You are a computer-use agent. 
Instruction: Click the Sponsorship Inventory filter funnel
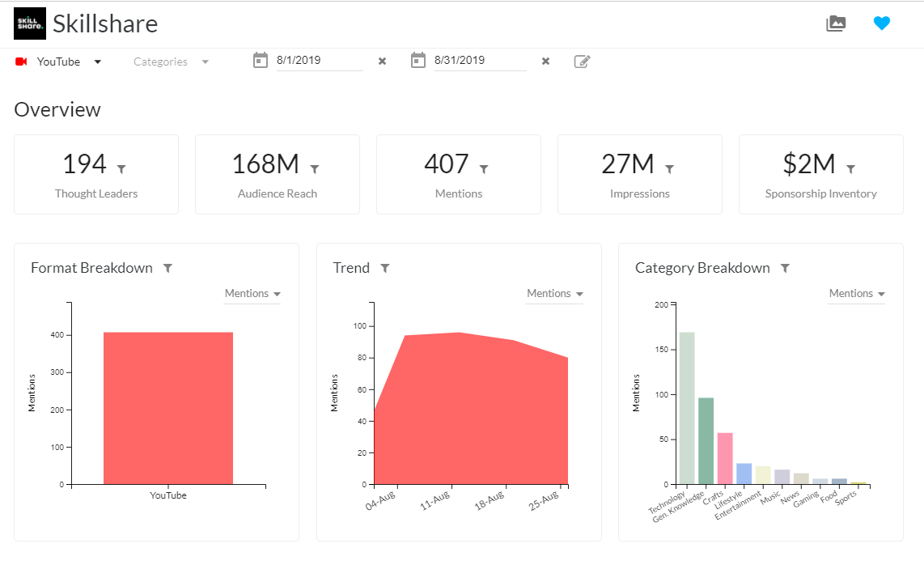[851, 169]
